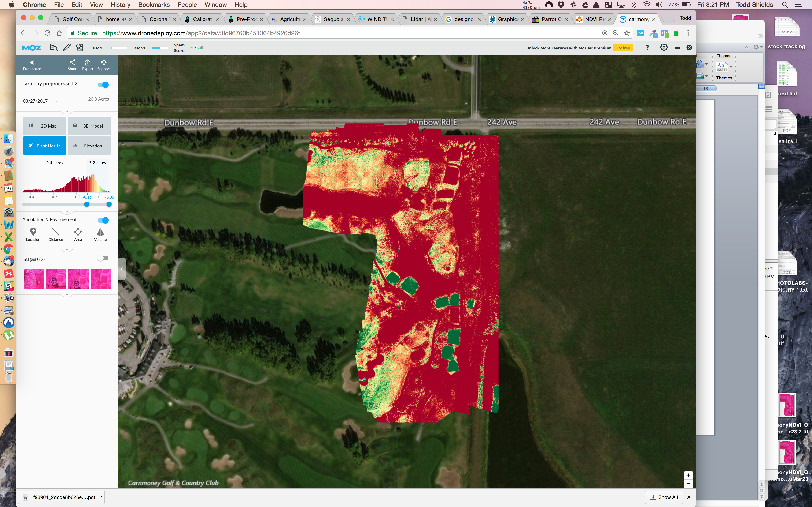
Task: Switch to the Elevation layer
Action: pos(89,146)
